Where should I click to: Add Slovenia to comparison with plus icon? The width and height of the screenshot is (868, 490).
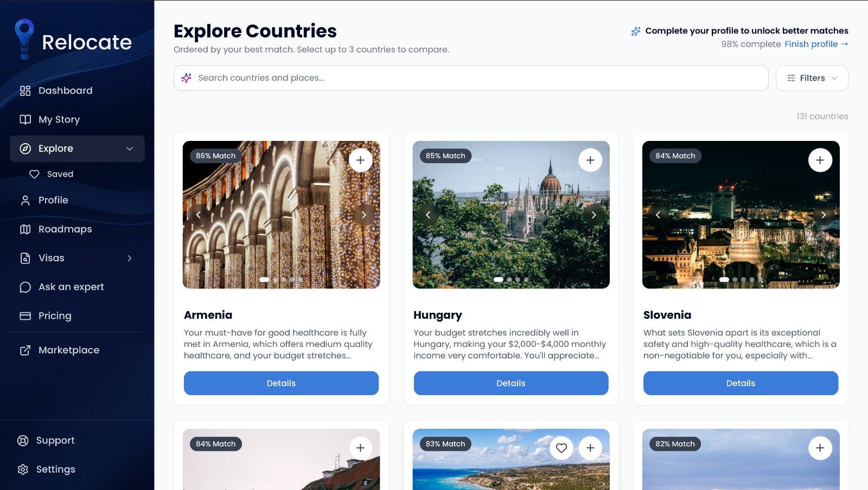pos(820,160)
